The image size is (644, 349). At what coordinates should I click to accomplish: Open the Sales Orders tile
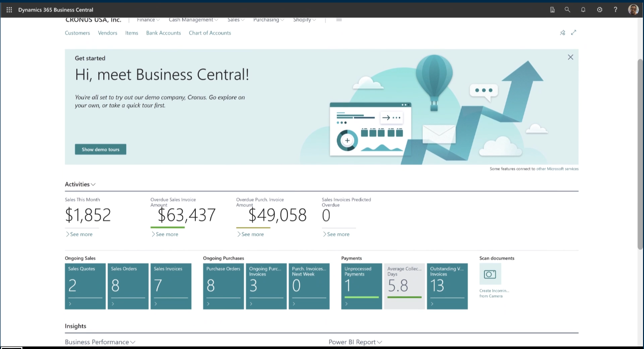coord(128,286)
